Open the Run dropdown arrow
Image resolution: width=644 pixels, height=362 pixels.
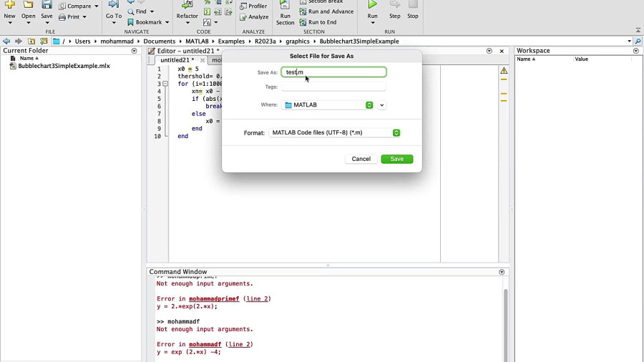373,23
